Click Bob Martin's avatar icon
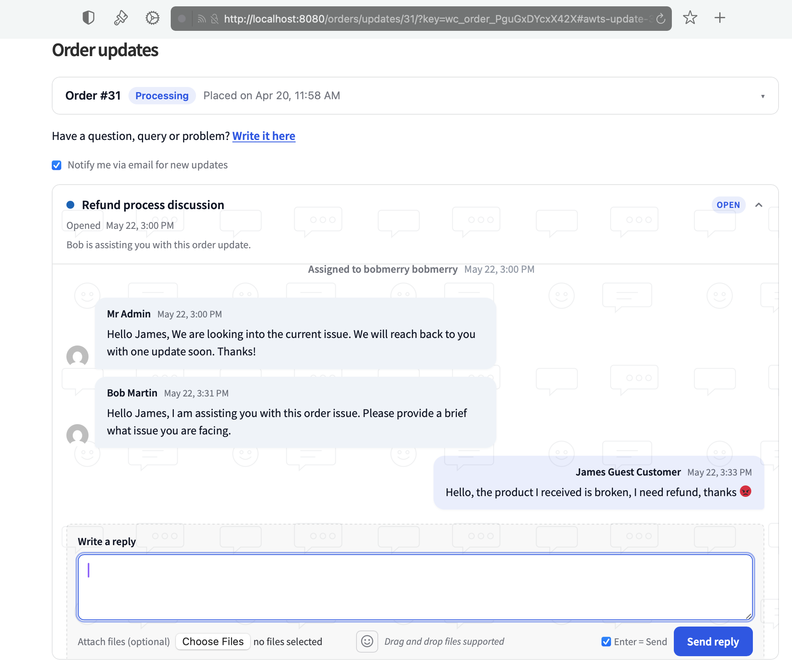792x672 pixels. click(77, 435)
